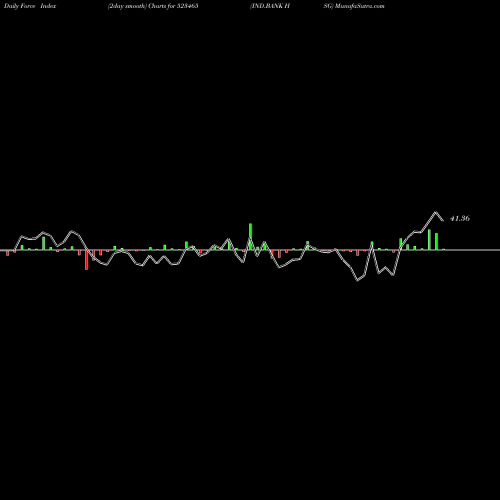
Task: Click the 41.36 value label
Action: click(460, 219)
